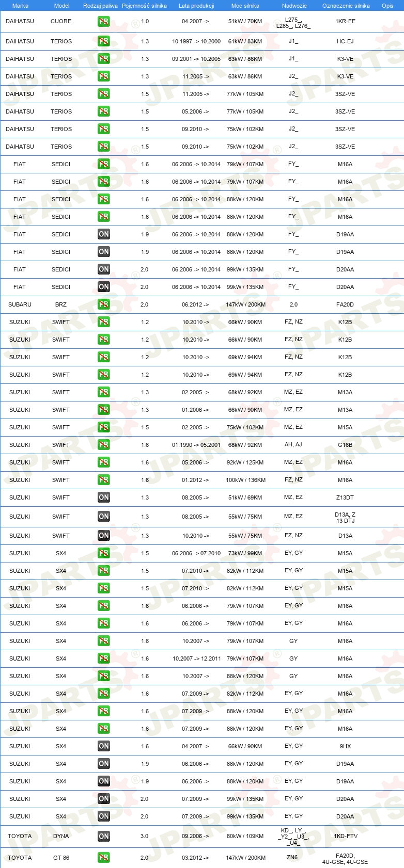This screenshot has height=868, width=404.
Task: Click the ON icon of Suzuki Swift D13A row
Action: pyautogui.click(x=103, y=536)
